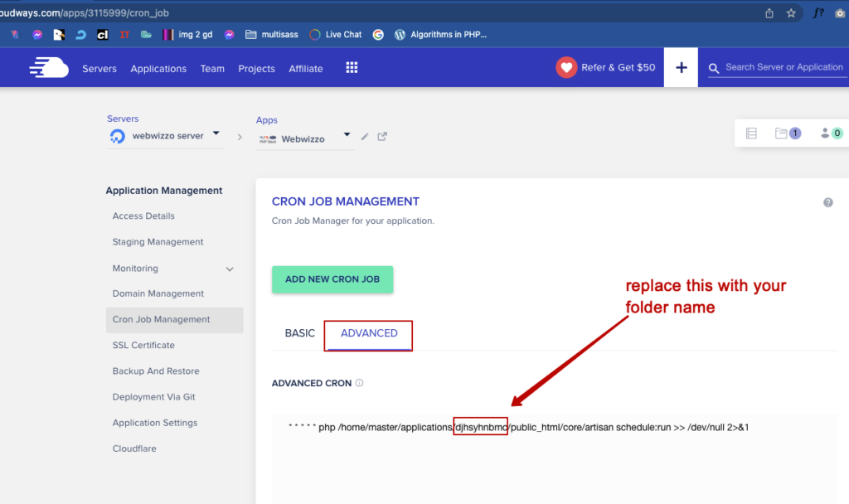Open Affiliate in the top menu
The height and width of the screenshot is (504, 849).
(x=306, y=69)
